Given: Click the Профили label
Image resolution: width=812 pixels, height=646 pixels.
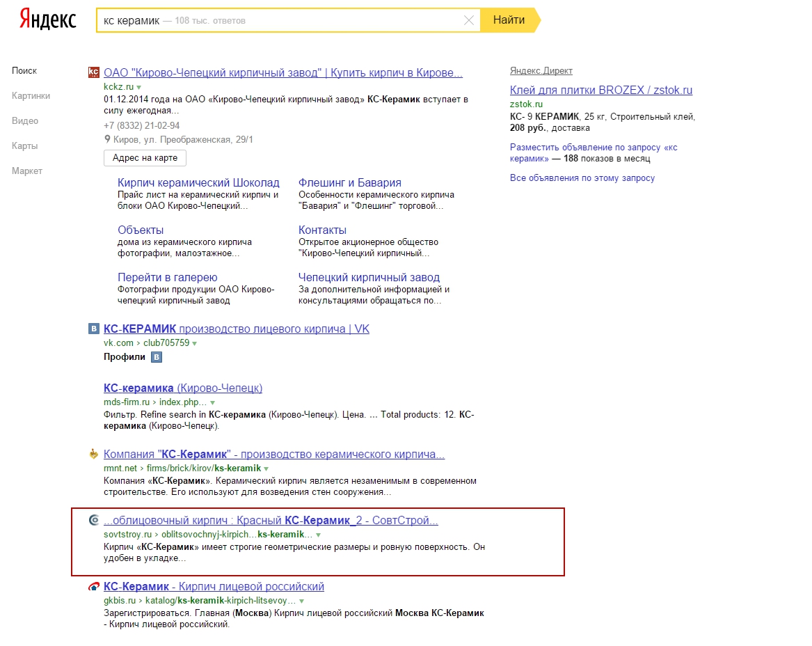Looking at the screenshot, I should click(125, 357).
